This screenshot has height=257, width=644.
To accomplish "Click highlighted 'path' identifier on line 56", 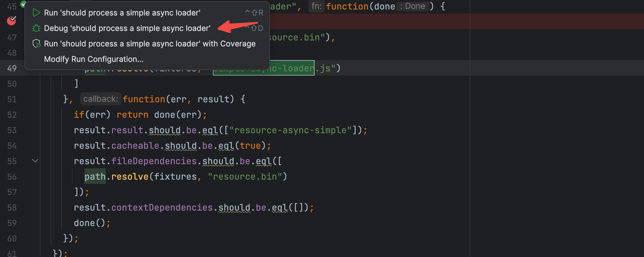I will pyautogui.click(x=95, y=176).
